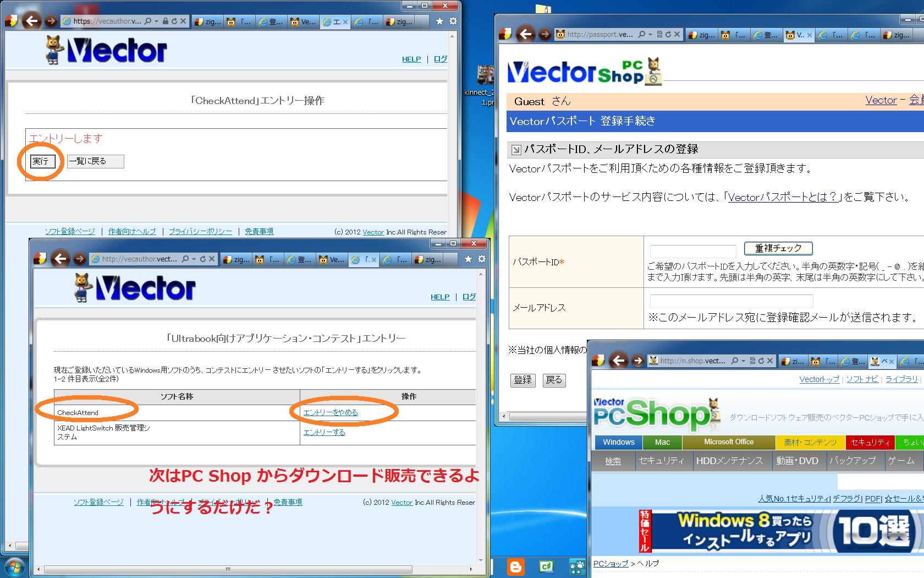This screenshot has height=578, width=924.
Task: Click the 重複チェック button
Action: click(x=778, y=248)
